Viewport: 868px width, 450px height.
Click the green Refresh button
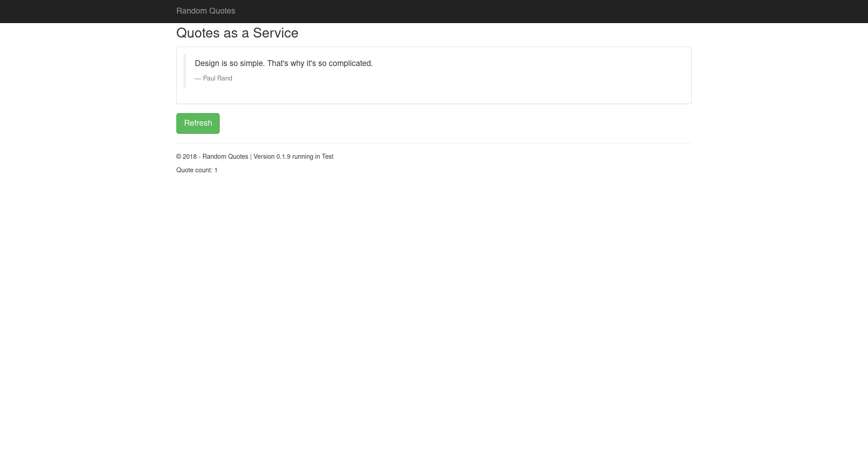[x=198, y=123]
